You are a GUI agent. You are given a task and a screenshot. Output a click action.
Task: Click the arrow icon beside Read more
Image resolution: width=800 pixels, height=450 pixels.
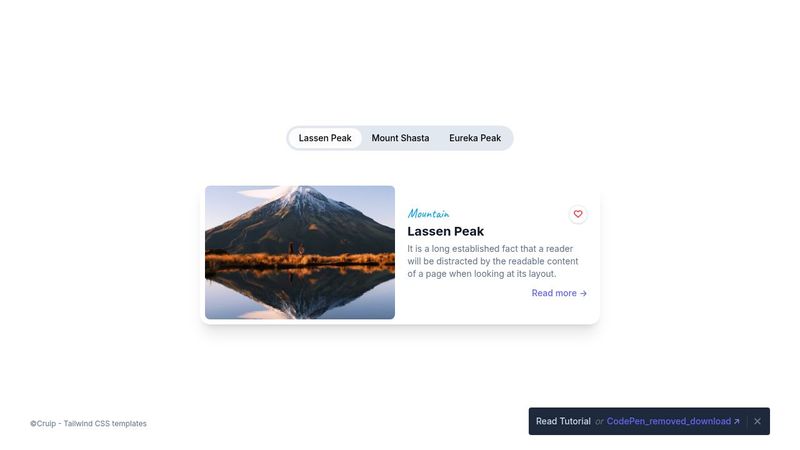(583, 293)
